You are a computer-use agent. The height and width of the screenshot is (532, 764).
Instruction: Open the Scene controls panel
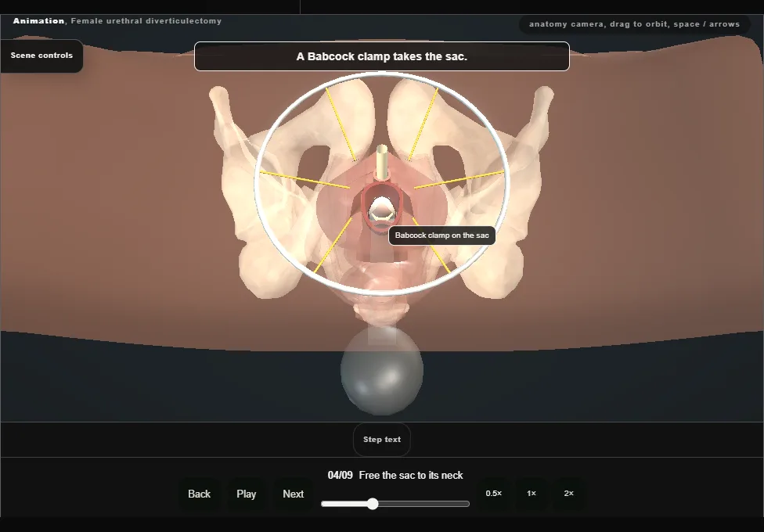click(x=41, y=56)
